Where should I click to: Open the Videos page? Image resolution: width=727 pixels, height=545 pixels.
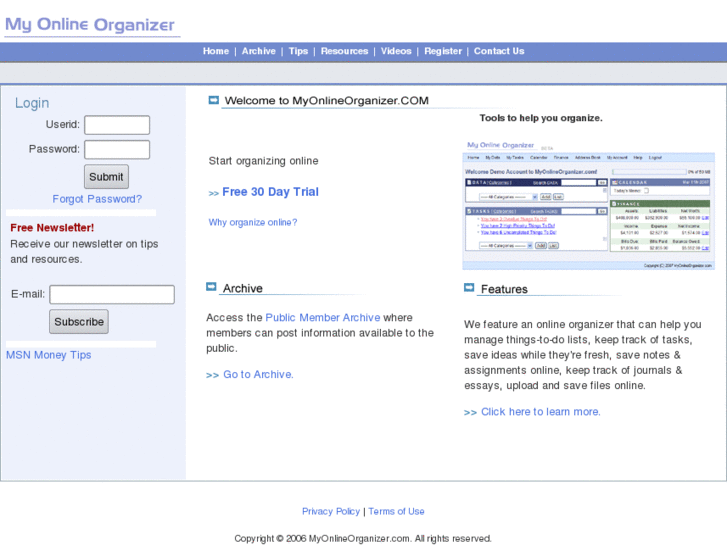396,51
